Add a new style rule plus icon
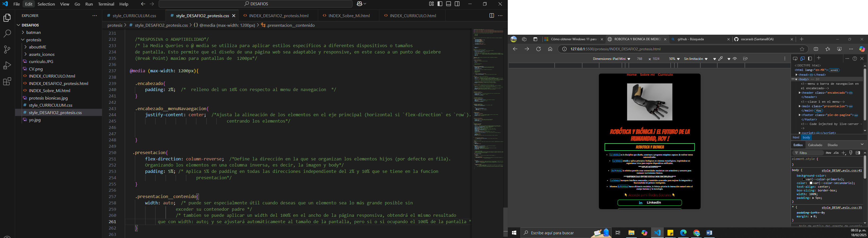Image resolution: width=868 pixels, height=238 pixels. (x=844, y=153)
